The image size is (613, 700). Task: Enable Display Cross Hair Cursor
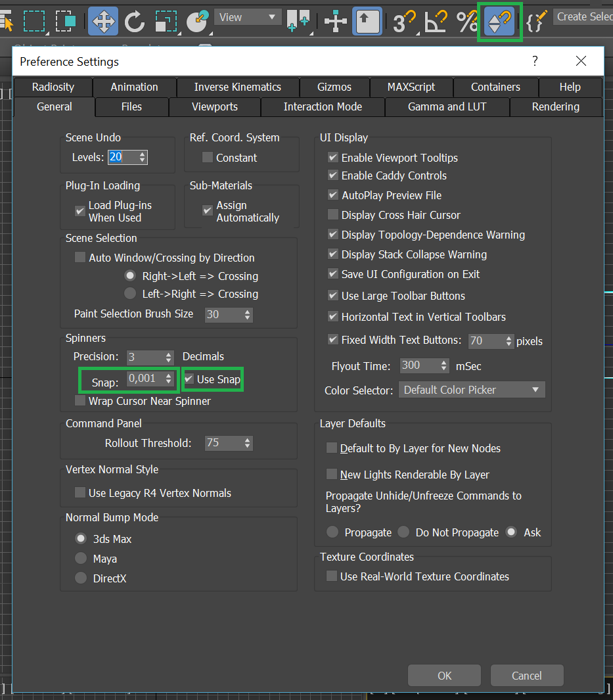pos(333,215)
